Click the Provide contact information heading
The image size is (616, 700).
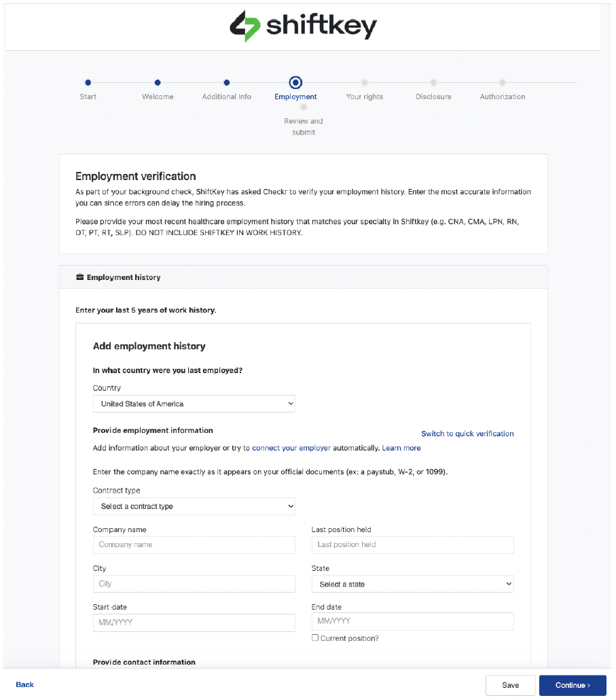144,662
